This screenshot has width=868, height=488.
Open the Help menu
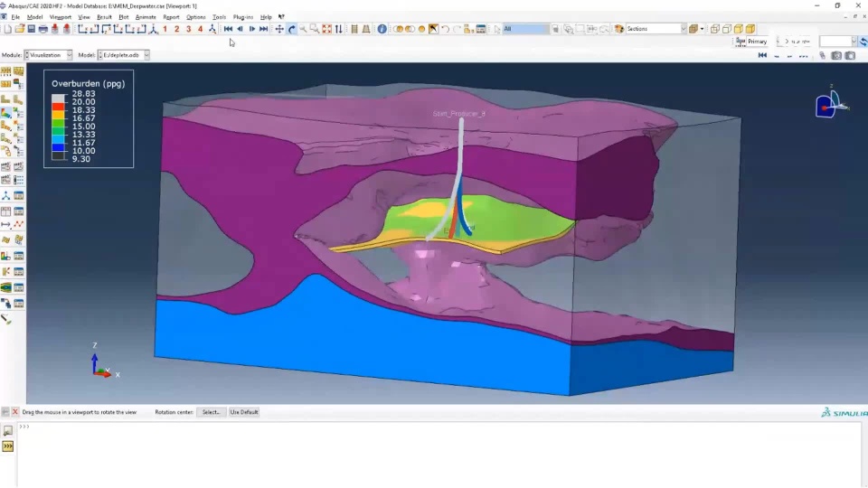(x=266, y=17)
